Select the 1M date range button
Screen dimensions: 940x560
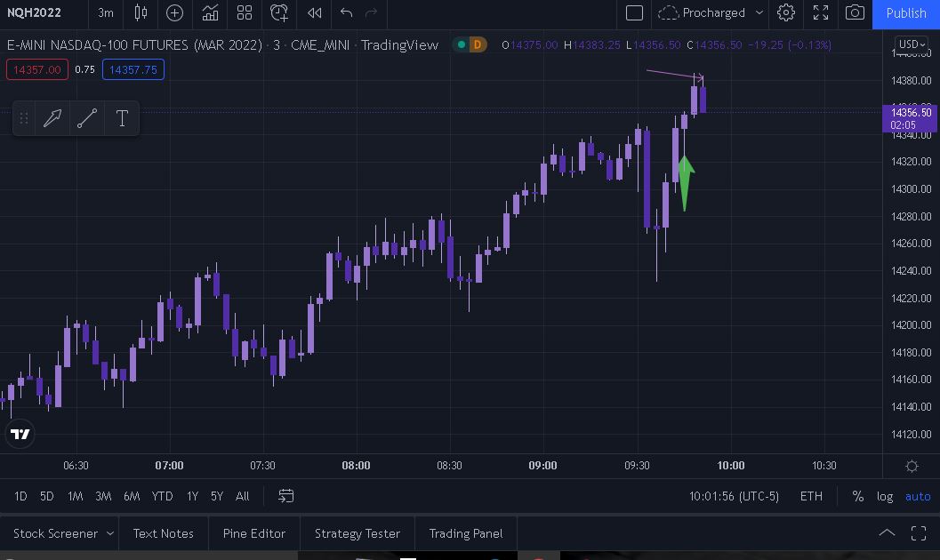pyautogui.click(x=75, y=496)
